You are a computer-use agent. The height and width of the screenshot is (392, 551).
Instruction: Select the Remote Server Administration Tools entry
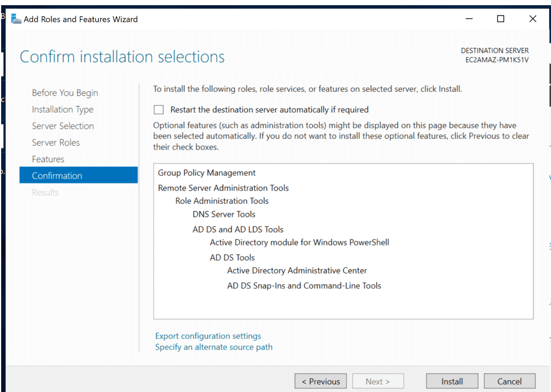click(x=223, y=188)
